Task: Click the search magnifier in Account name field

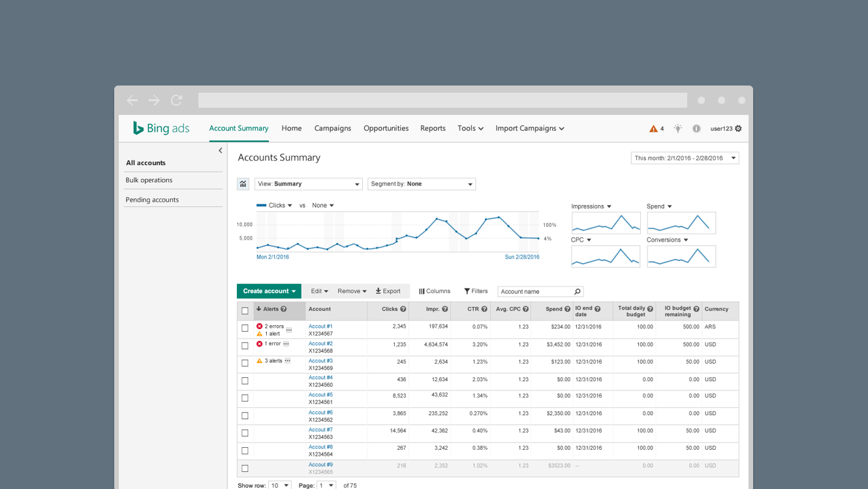Action: [577, 292]
